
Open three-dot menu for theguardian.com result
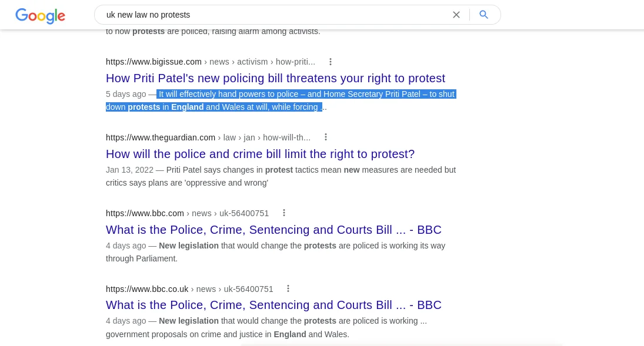tap(326, 137)
